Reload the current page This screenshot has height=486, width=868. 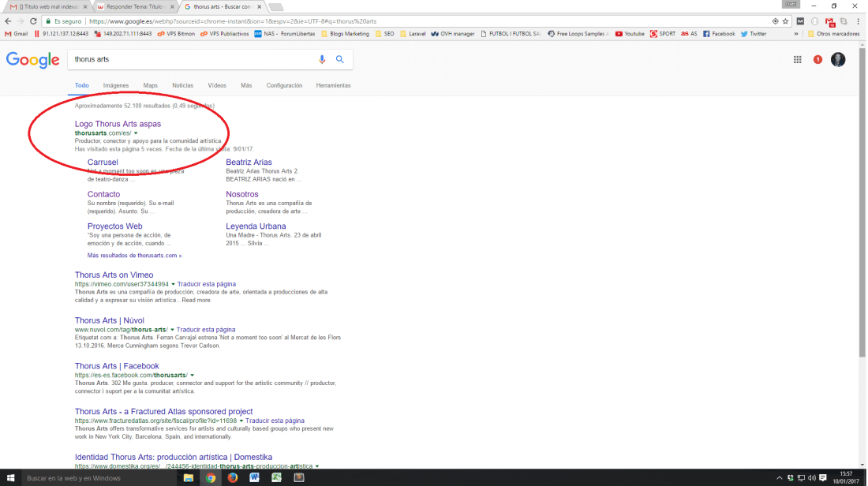[33, 21]
